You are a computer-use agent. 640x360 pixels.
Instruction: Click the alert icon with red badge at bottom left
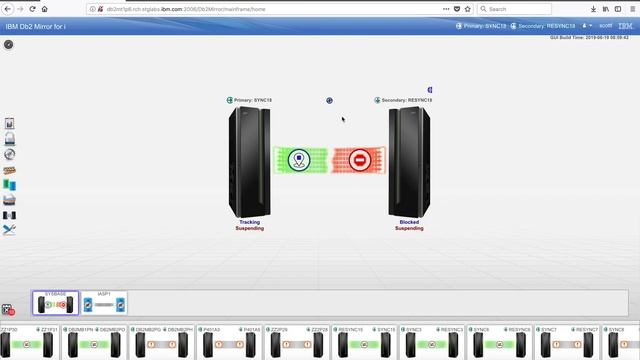click(x=8, y=310)
